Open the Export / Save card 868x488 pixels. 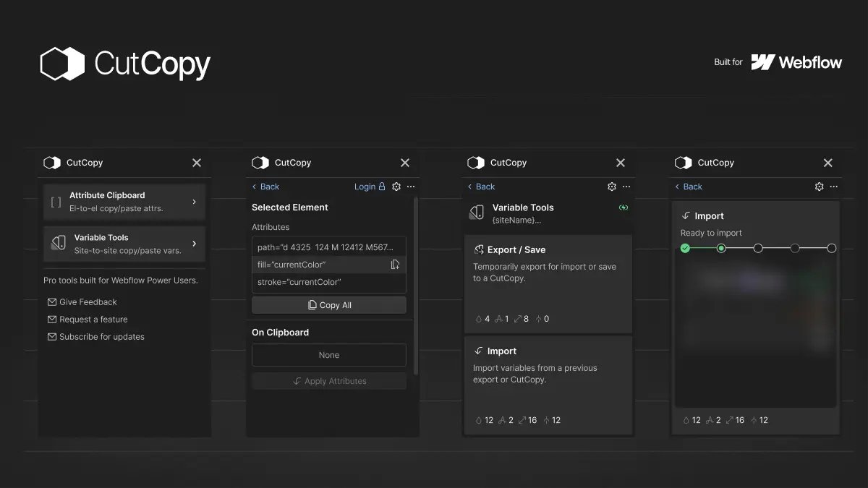[x=548, y=283]
